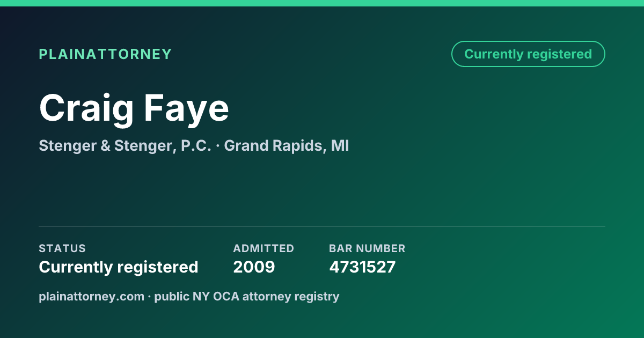Click the ADMITTED label
The height and width of the screenshot is (338, 644).
click(264, 248)
